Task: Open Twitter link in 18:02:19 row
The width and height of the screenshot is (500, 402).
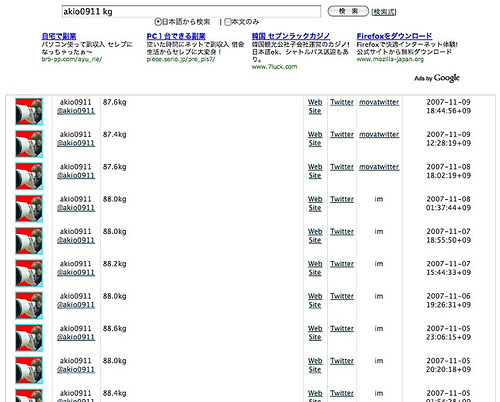Action: pos(342,167)
